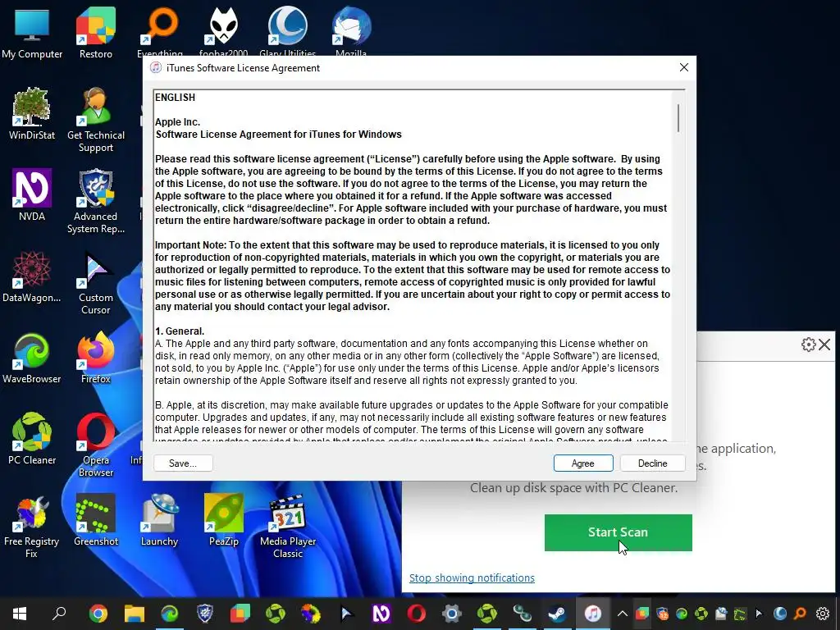Viewport: 840px width, 630px height.
Task: Click the "Important Note:" paragraph start
Action: [x=190, y=245]
